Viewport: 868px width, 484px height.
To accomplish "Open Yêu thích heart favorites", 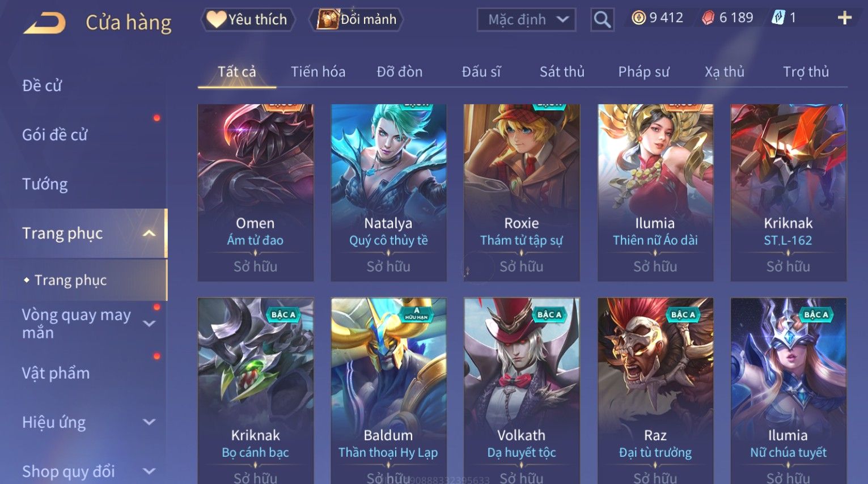I will pos(248,19).
